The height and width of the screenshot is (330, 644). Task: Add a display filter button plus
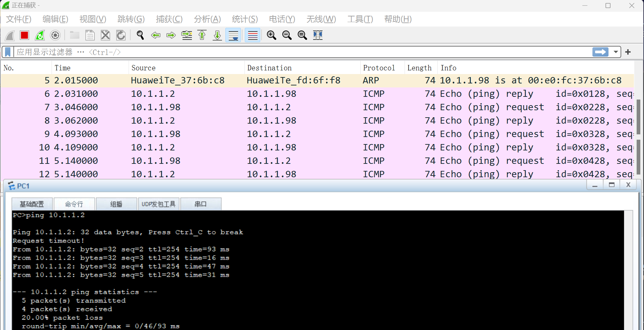click(x=628, y=52)
